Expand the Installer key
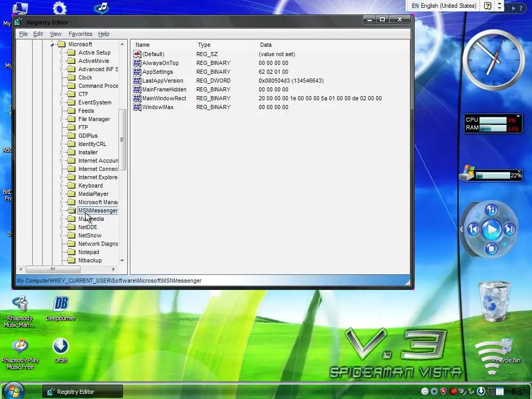 pyautogui.click(x=61, y=152)
